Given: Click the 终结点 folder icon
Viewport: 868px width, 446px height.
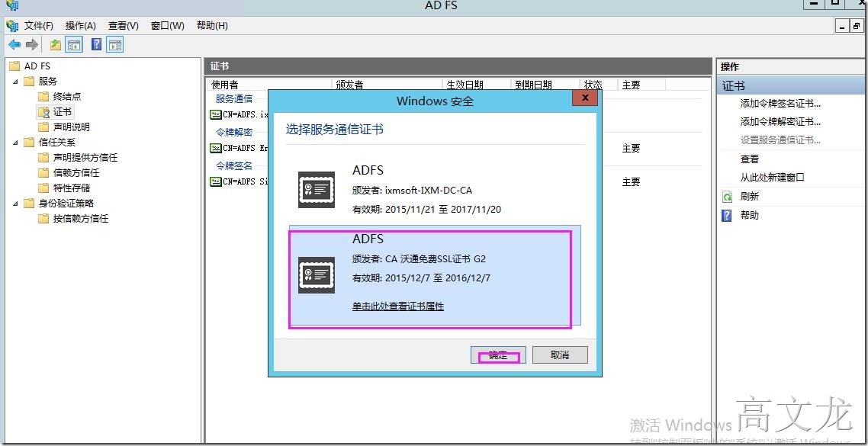Looking at the screenshot, I should pos(43,96).
